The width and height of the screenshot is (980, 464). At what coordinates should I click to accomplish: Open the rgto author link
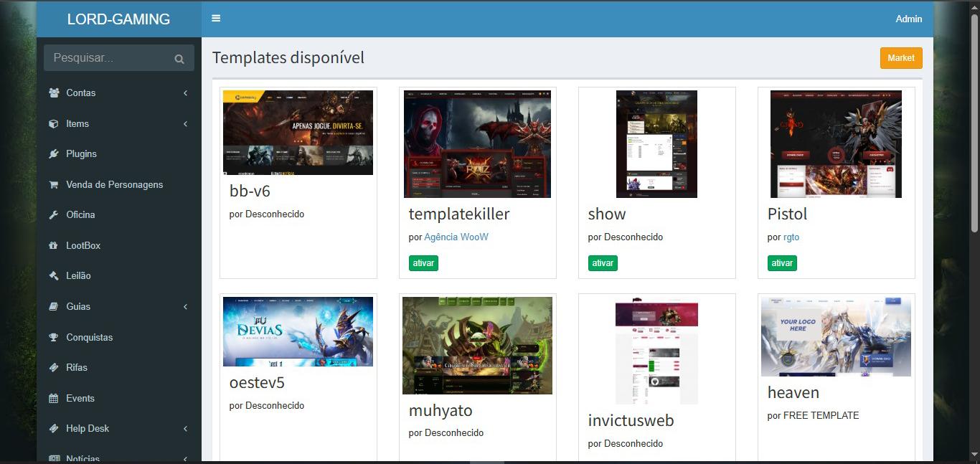tap(791, 237)
